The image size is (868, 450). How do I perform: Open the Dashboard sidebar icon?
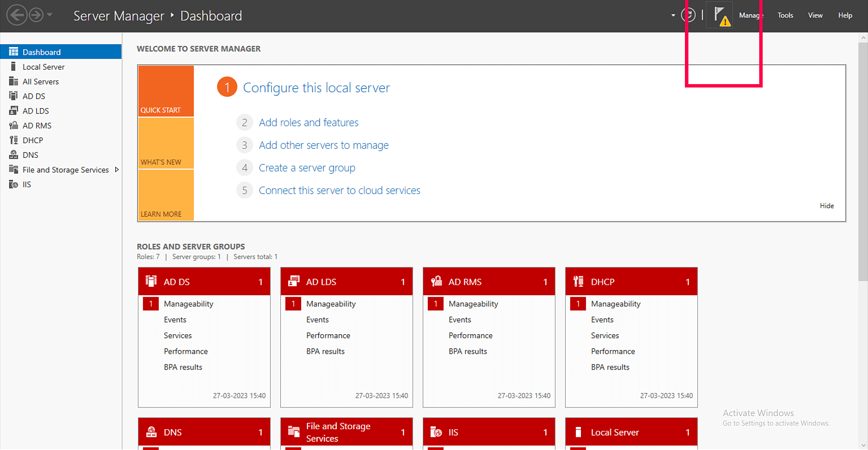click(14, 52)
